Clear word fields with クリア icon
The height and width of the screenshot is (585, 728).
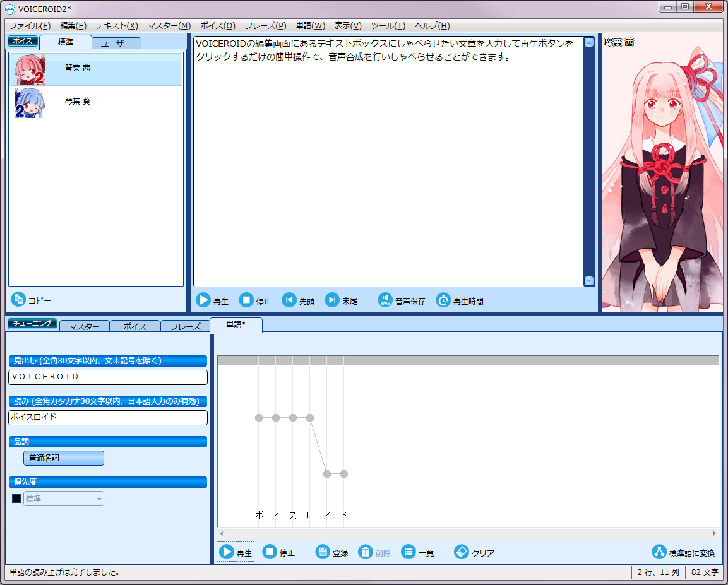pyautogui.click(x=461, y=552)
